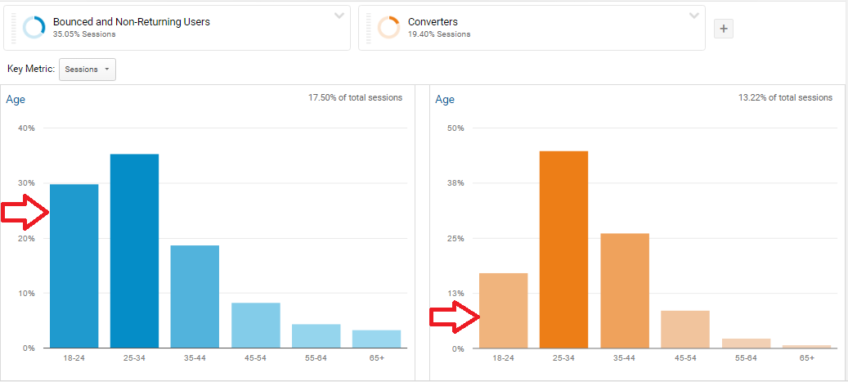
Task: Grab the drag handle of Converters segment
Action: coord(368,28)
